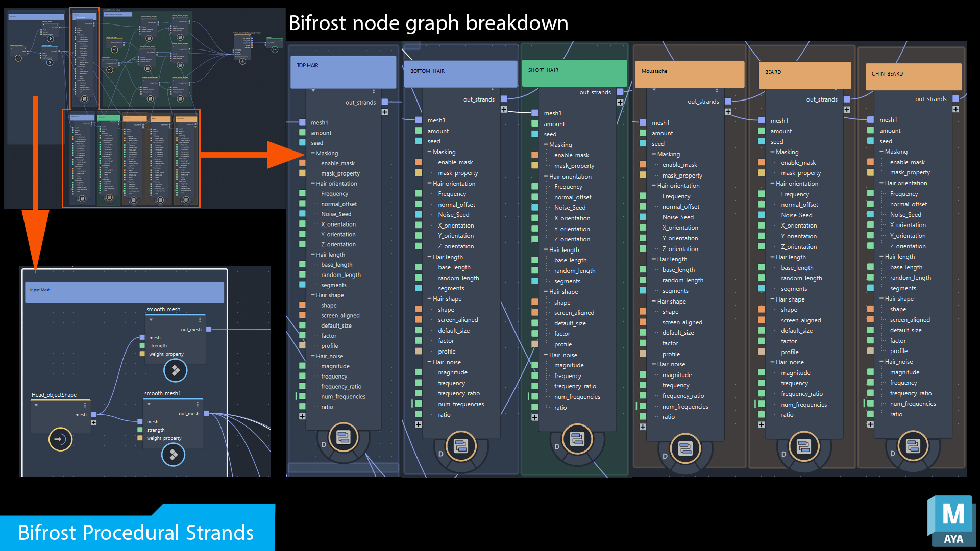Image resolution: width=980 pixels, height=551 pixels.
Task: Click the out_strands output port on CHIN_BEARD
Action: [x=955, y=99]
